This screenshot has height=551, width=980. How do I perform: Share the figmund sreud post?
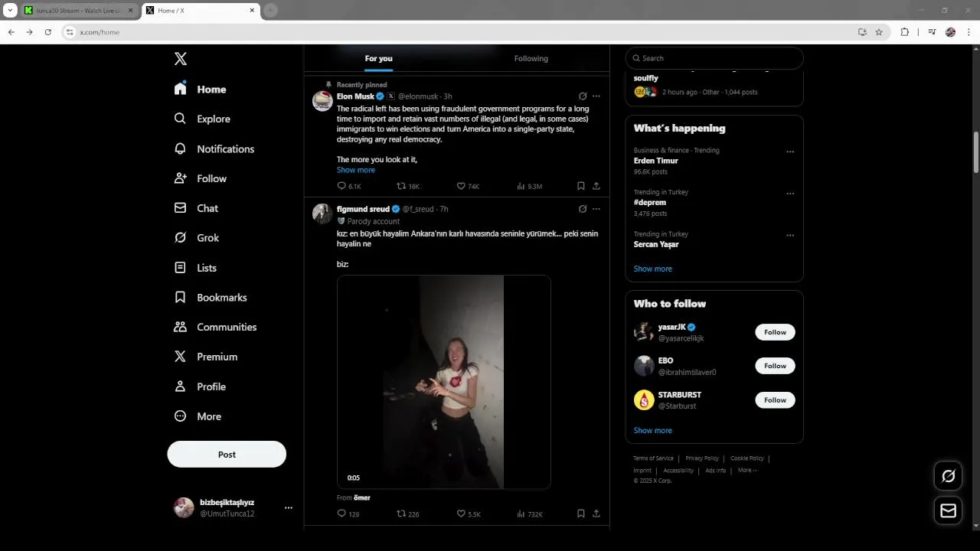coord(596,514)
